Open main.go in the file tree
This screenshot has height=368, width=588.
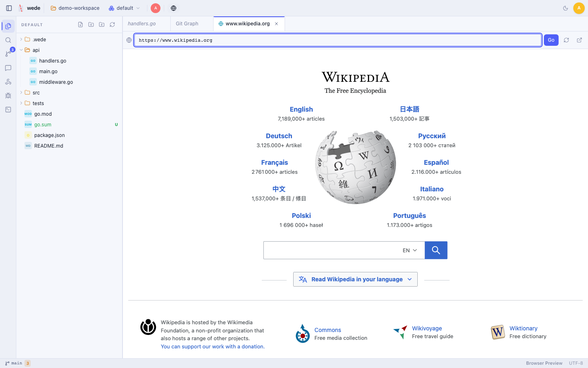[48, 72]
